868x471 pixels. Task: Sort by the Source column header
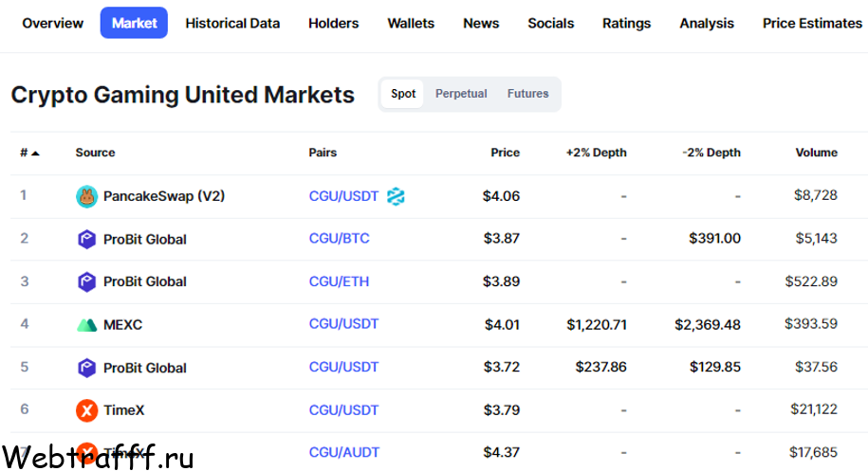[95, 153]
